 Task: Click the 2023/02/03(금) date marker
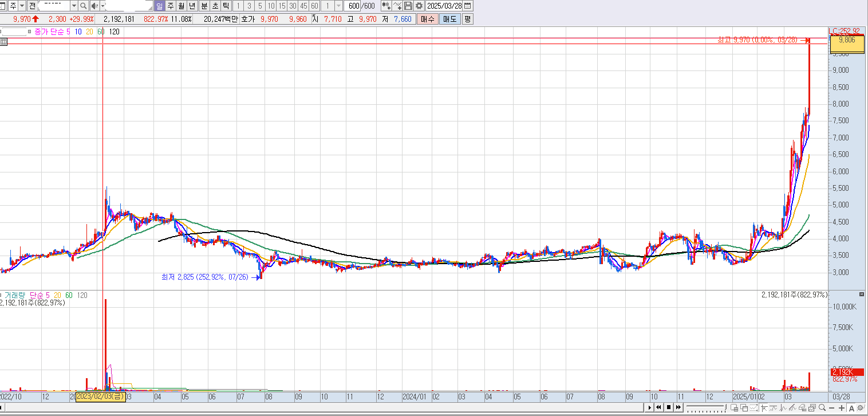click(101, 396)
